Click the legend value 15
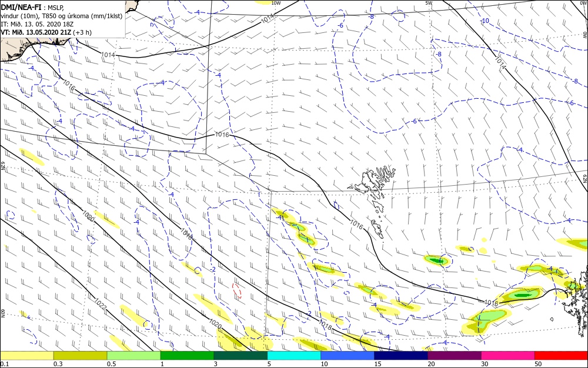588x368 pixels. [377, 364]
